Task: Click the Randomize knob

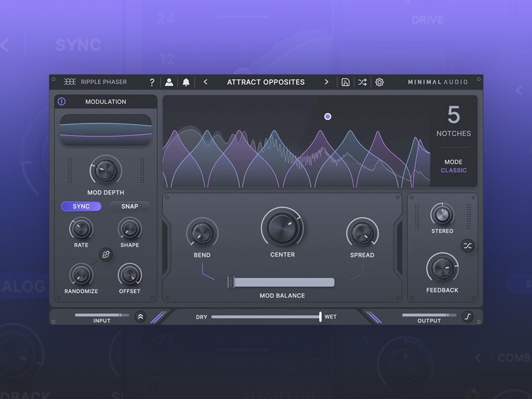Action: (x=81, y=275)
